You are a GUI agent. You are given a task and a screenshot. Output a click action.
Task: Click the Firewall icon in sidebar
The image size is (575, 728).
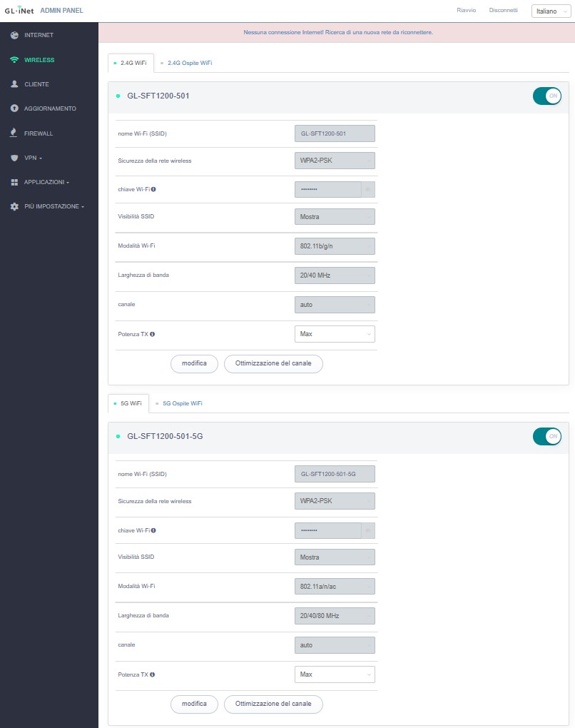tap(14, 133)
